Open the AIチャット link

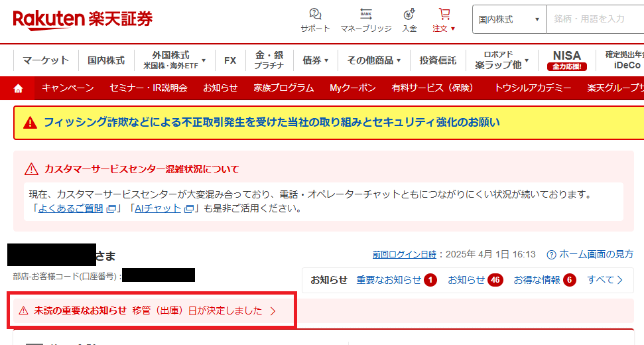[x=158, y=208]
